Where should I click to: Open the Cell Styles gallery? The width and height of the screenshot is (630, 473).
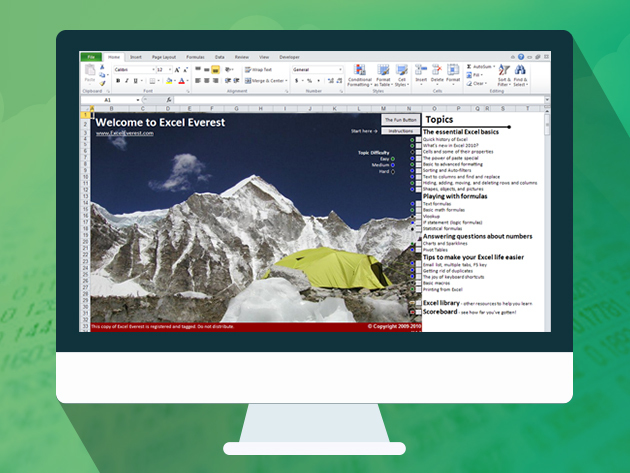pos(402,75)
